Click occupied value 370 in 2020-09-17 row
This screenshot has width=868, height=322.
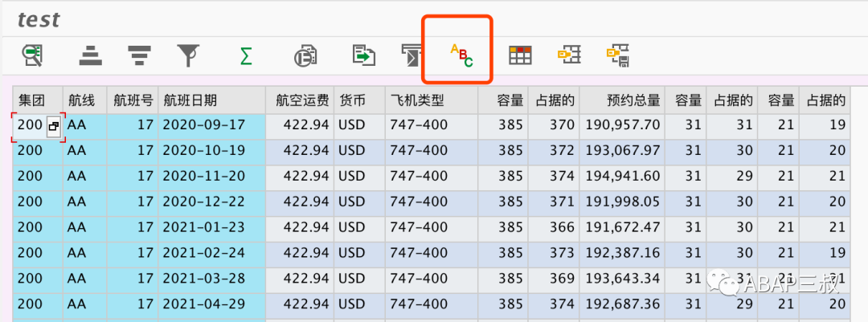(x=554, y=125)
